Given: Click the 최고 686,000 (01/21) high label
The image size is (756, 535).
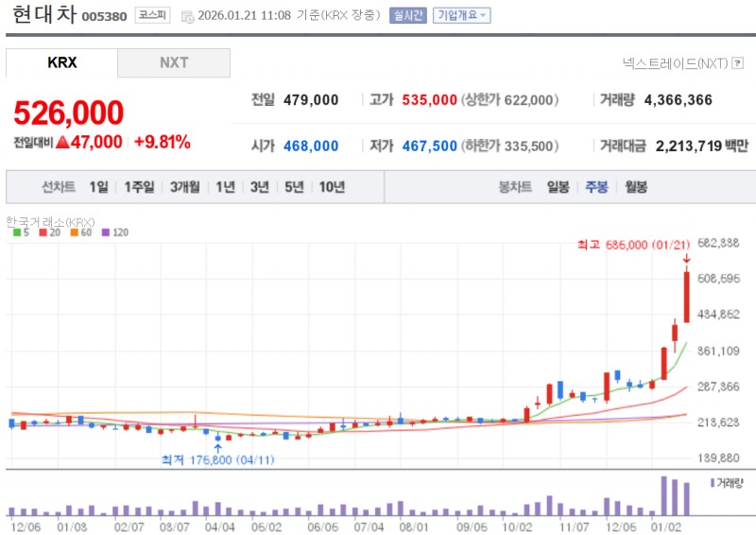Looking at the screenshot, I should click(633, 245).
